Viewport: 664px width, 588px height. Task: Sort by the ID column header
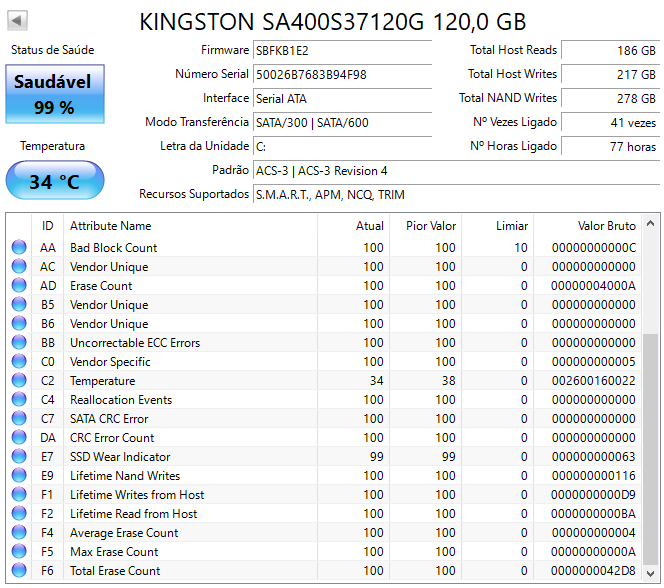(47, 226)
